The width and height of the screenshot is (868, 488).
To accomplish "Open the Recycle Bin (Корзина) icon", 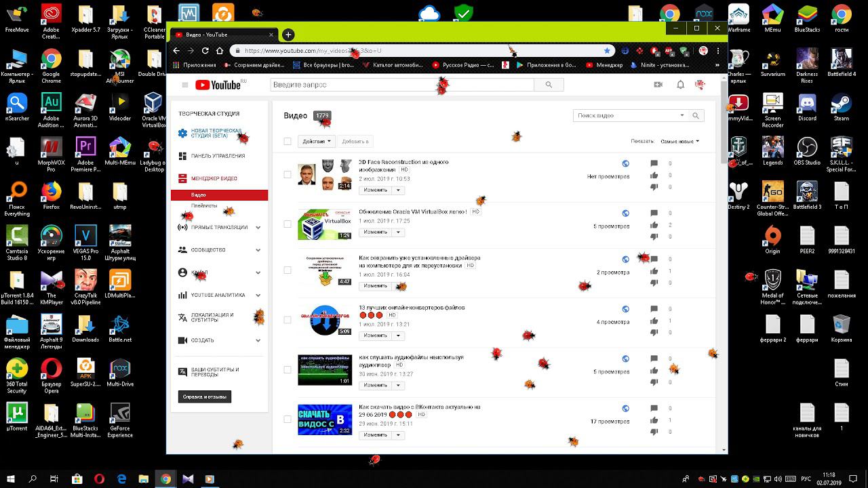I will point(842,327).
